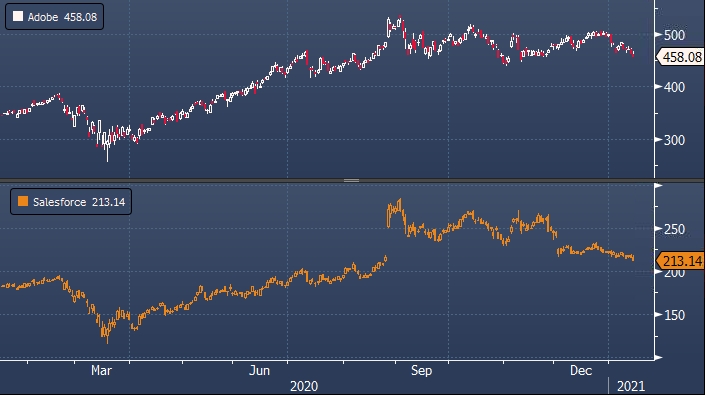Select the Adobe 458.08 legend label
The image size is (706, 396).
tap(62, 17)
